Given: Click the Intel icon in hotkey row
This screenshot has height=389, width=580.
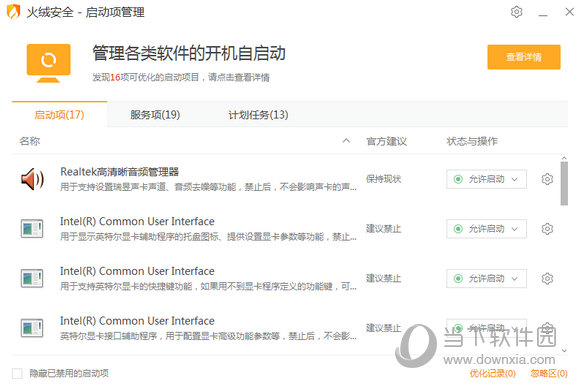Looking at the screenshot, I should 32,278.
